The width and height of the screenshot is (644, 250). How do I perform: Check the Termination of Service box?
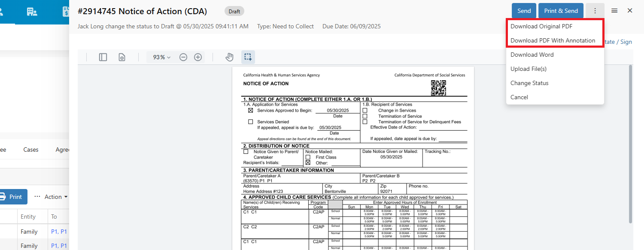pyautogui.click(x=365, y=116)
